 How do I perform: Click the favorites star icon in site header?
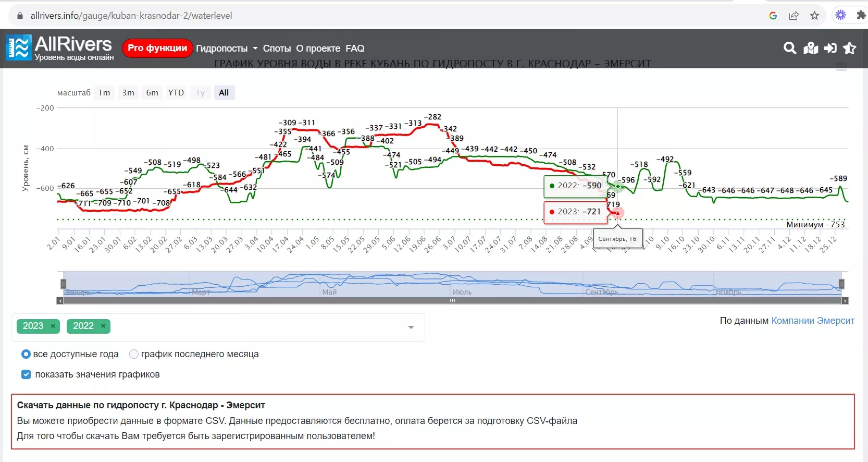point(850,48)
